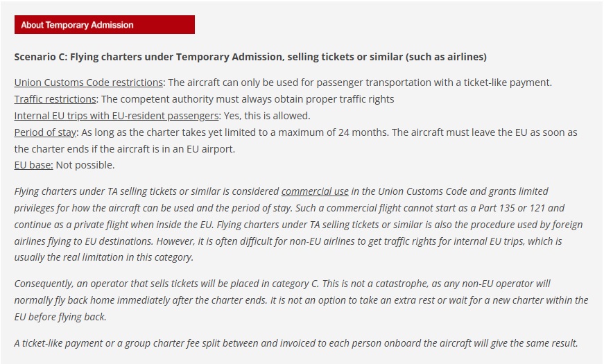Click the Traffic restrictions underlined link
The image size is (604, 364).
pos(55,99)
